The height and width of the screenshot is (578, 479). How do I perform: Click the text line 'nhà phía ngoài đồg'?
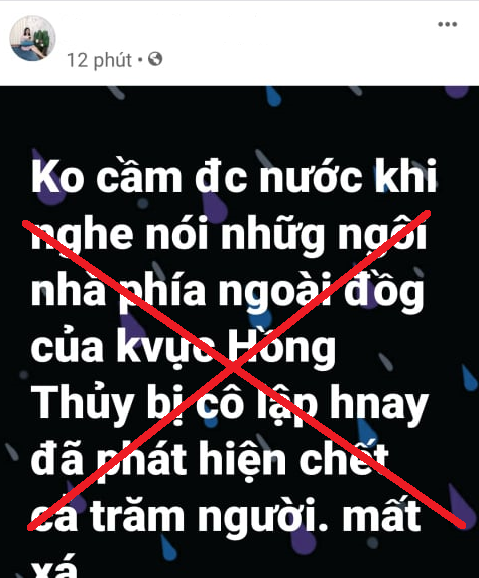[x=228, y=291]
